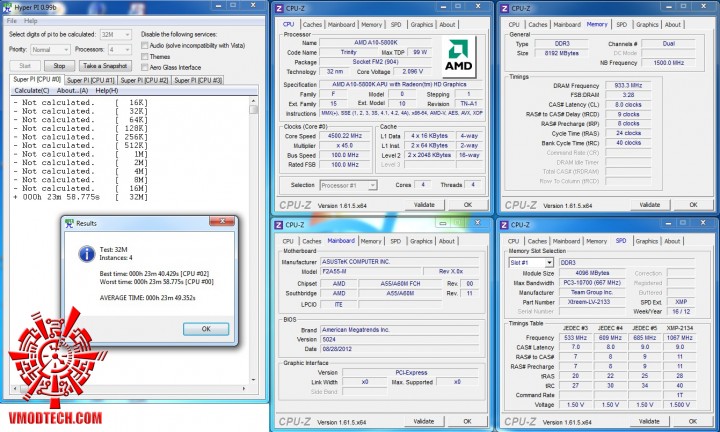Click Validate in the Memory tab window
This screenshot has width=720, height=432.
click(x=649, y=205)
